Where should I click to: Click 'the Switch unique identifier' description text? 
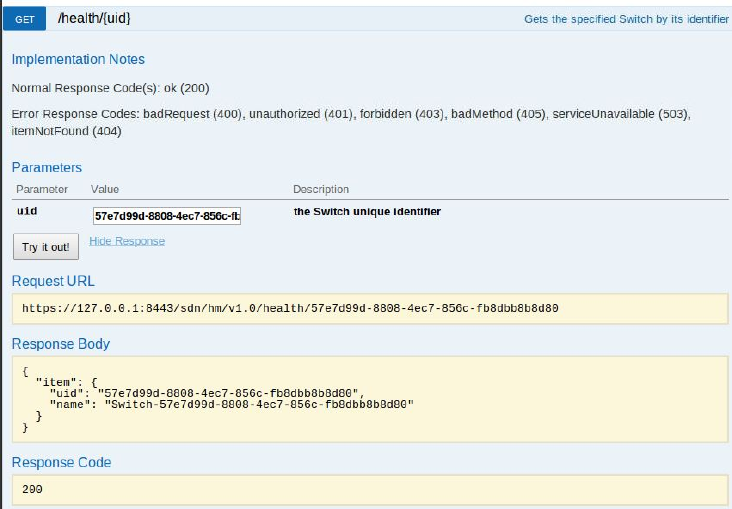tap(367, 212)
